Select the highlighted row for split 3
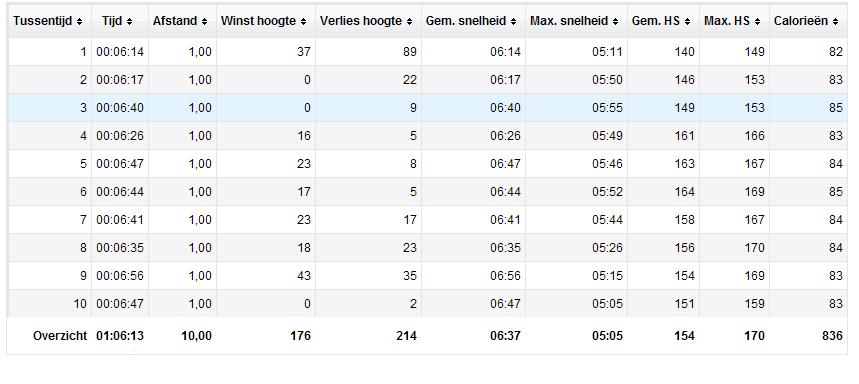Viewport: 859px width, 384px height. pos(427,108)
